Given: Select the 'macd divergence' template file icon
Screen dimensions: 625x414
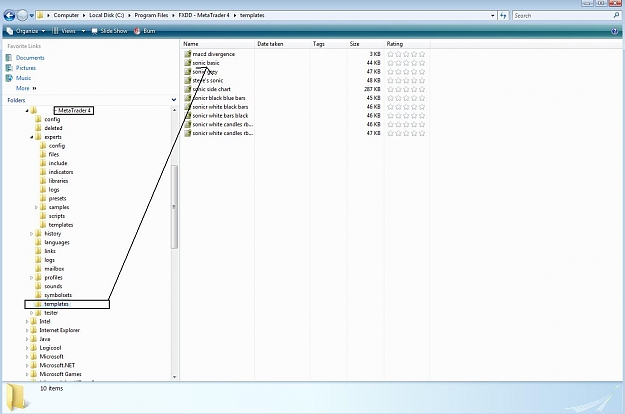Looking at the screenshot, I should pos(187,54).
